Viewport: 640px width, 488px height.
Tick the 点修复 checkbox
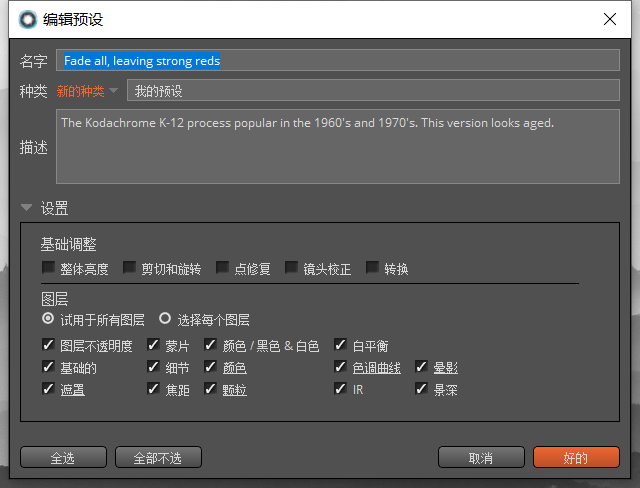pos(222,268)
